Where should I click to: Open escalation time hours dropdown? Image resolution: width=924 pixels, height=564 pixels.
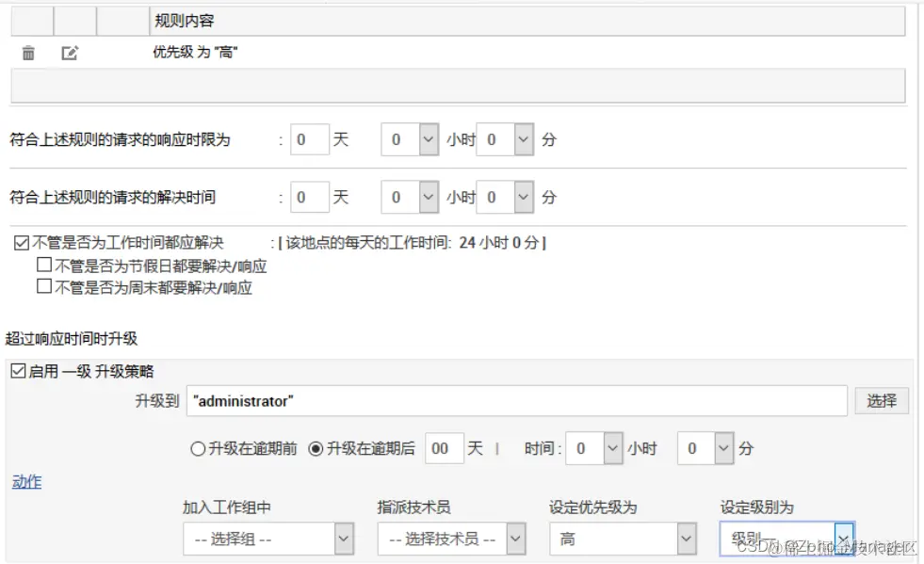tap(594, 448)
